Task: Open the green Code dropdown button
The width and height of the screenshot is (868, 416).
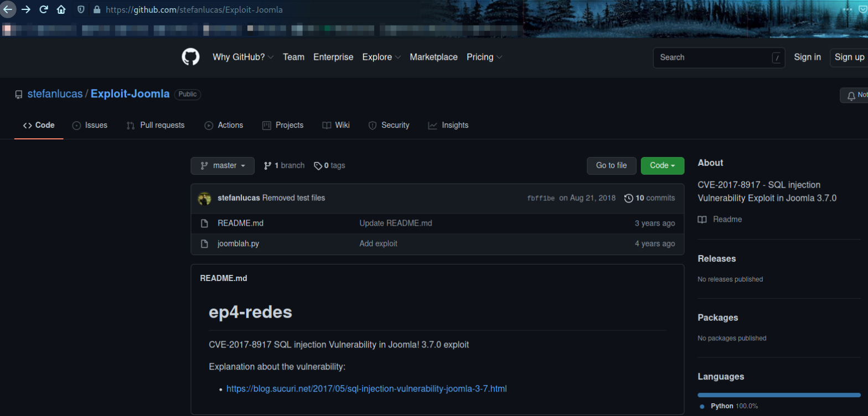Action: coord(663,165)
